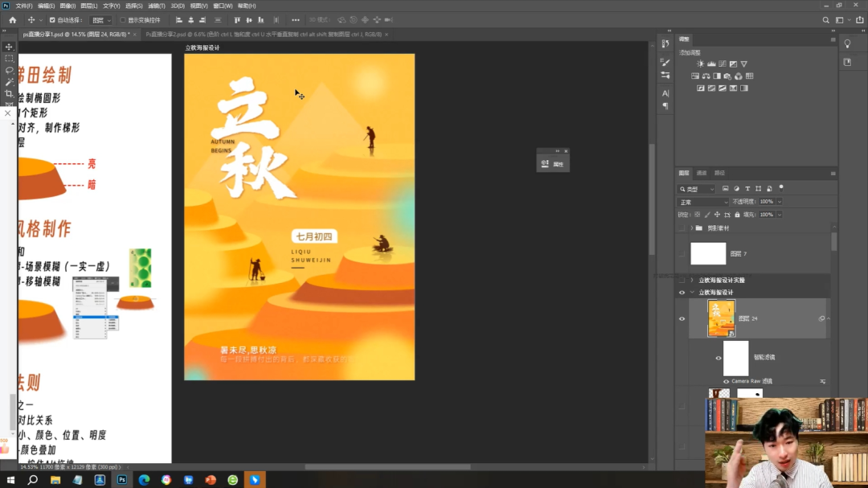Expand the 立秋海报设计完整 group

691,281
